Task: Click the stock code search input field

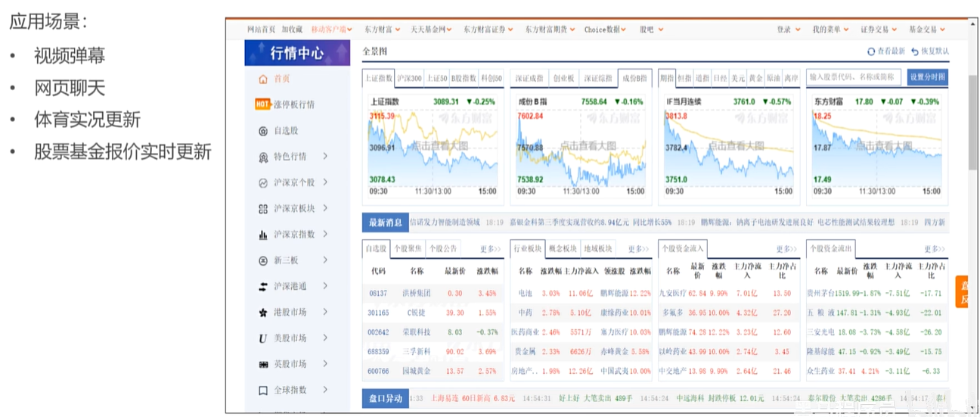Action: (x=854, y=77)
